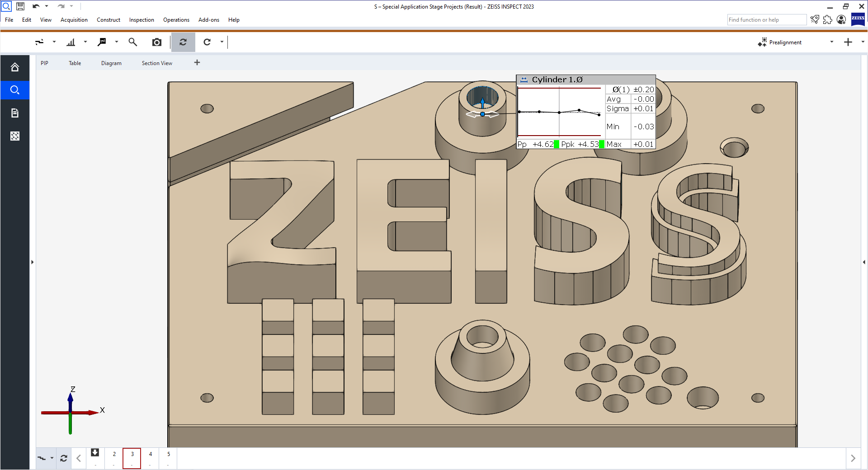The width and height of the screenshot is (868, 470).
Task: Open the Report workspace icon in sidebar
Action: [15, 113]
